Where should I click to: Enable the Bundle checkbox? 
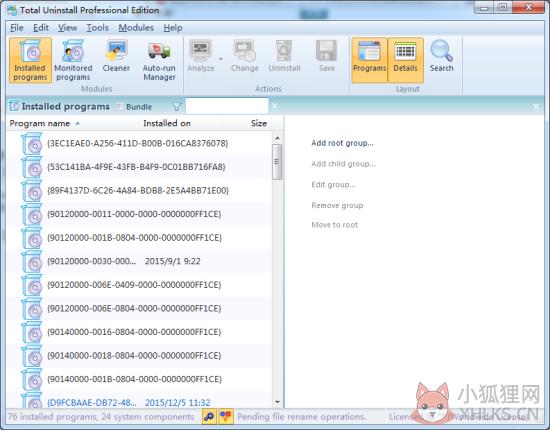coord(120,107)
